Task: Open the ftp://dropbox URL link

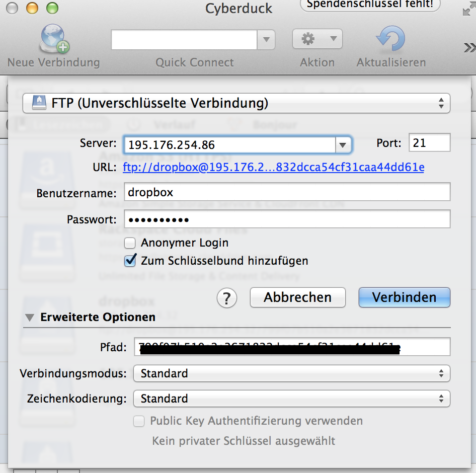Action: (x=273, y=167)
